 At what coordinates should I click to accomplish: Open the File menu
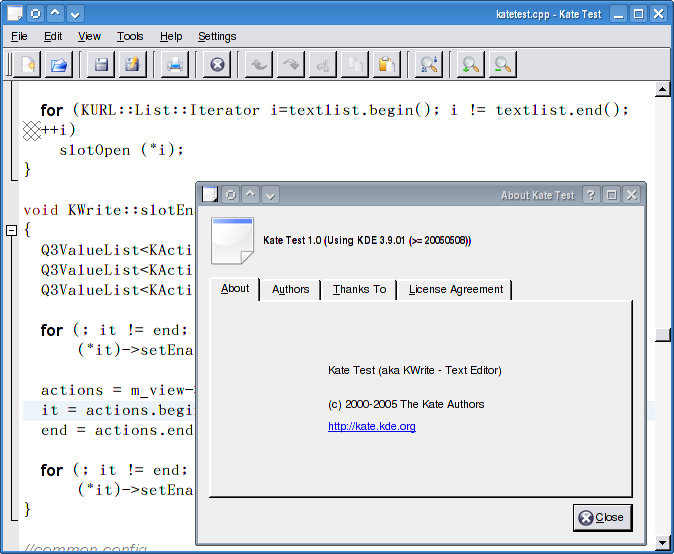point(19,37)
